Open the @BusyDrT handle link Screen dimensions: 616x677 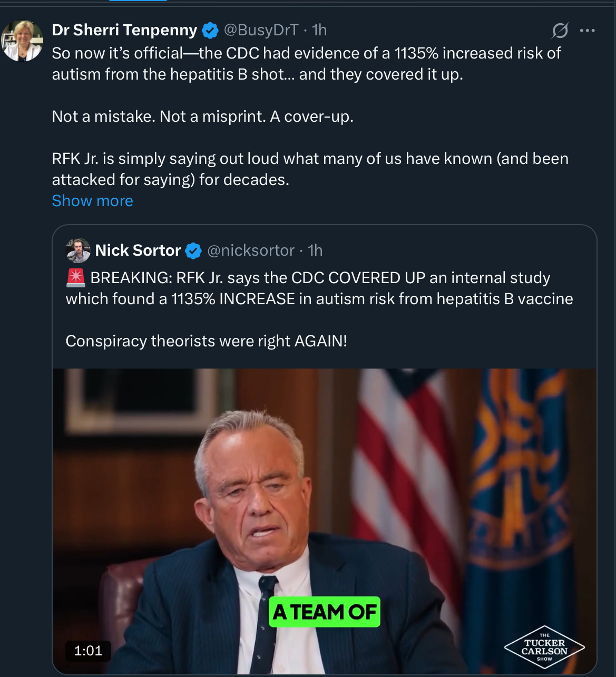coord(261,30)
